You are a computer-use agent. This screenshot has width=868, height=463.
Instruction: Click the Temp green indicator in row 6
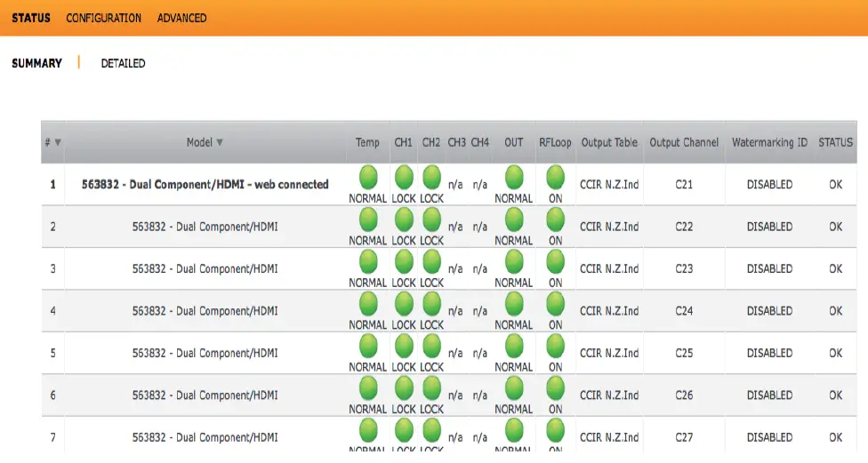click(368, 388)
